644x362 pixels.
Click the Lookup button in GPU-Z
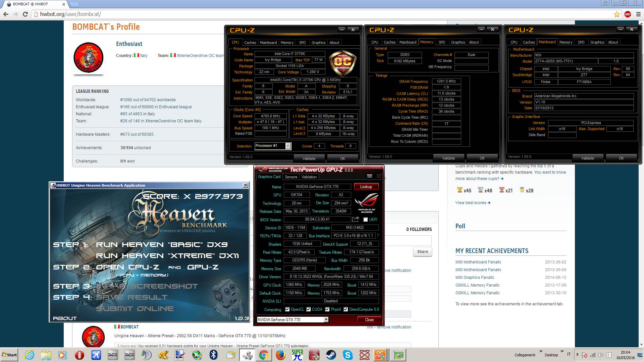366,187
